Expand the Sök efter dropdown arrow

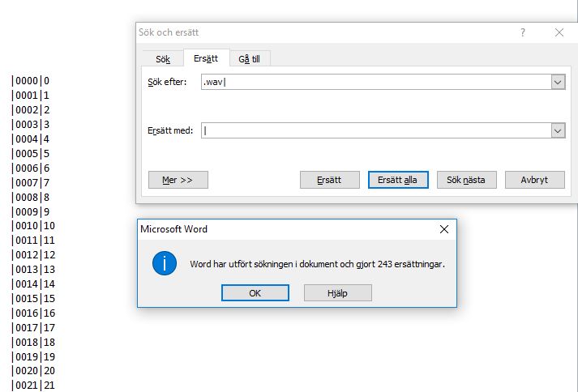(x=558, y=82)
